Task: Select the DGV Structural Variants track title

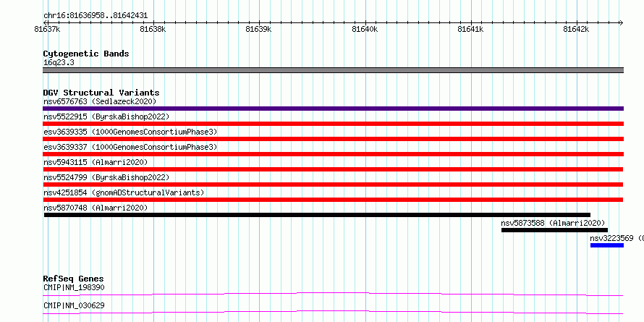Action: (x=101, y=93)
